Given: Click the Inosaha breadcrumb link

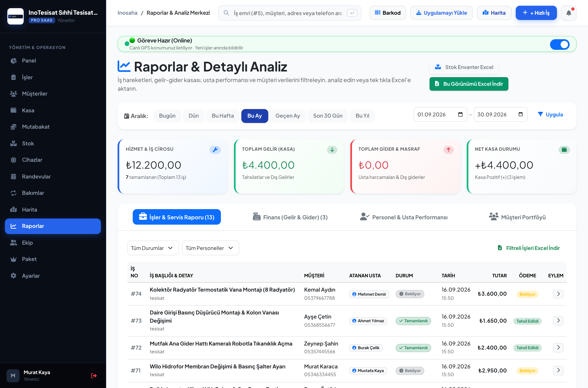Looking at the screenshot, I should 127,13.
